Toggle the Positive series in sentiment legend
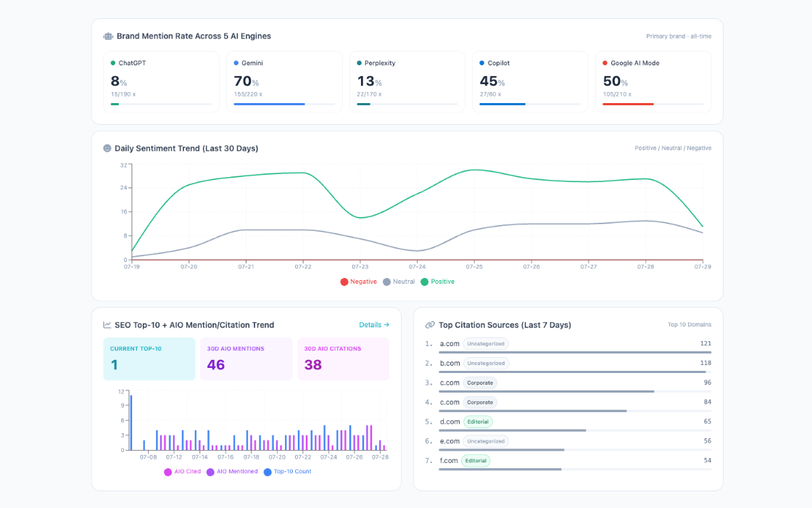Viewport: 812px width, 508px height. pyautogui.click(x=438, y=282)
